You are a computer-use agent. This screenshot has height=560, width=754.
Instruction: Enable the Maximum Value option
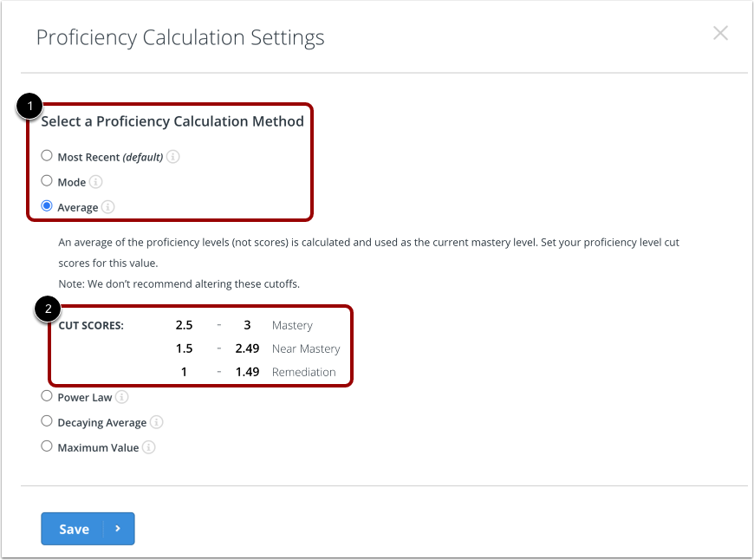click(x=47, y=446)
